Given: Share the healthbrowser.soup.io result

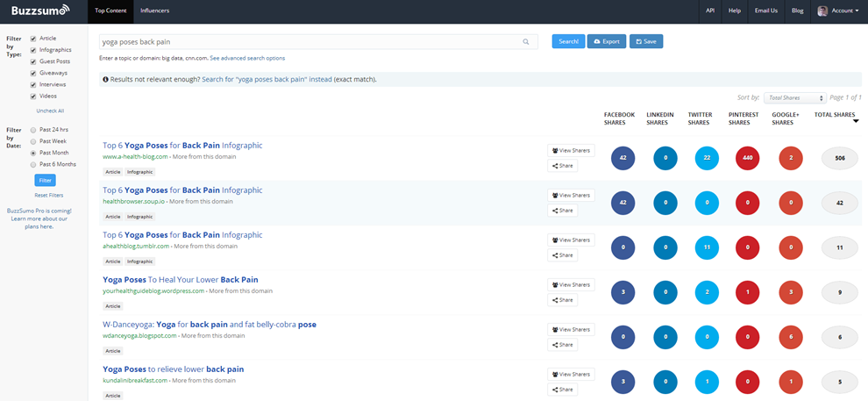Looking at the screenshot, I should [x=562, y=211].
